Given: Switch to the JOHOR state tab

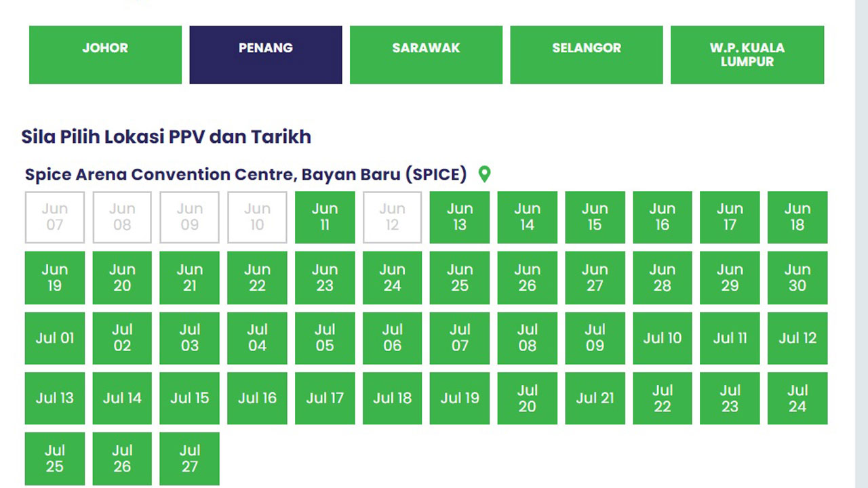Looking at the screenshot, I should click(x=105, y=55).
